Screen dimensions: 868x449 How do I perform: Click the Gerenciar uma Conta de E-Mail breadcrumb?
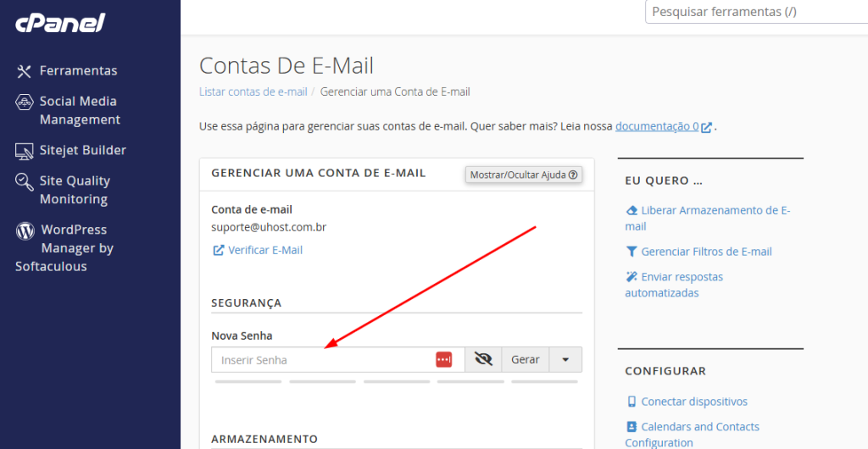click(395, 91)
